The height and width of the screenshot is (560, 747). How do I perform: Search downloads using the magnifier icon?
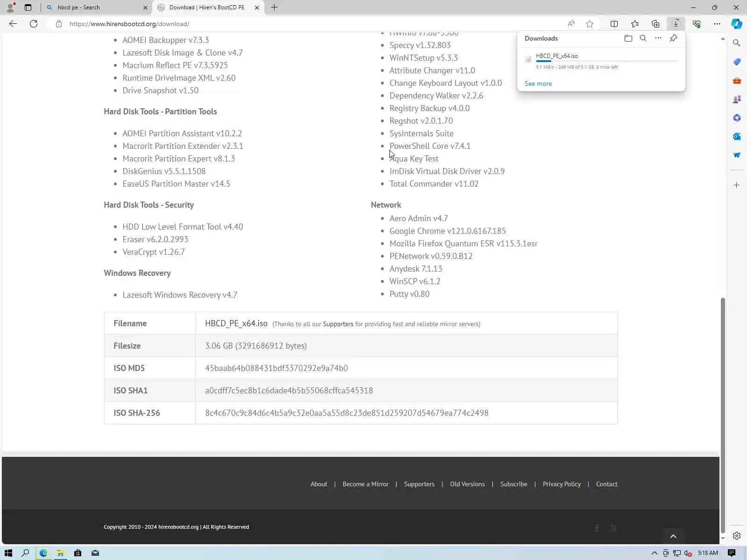pyautogui.click(x=643, y=38)
